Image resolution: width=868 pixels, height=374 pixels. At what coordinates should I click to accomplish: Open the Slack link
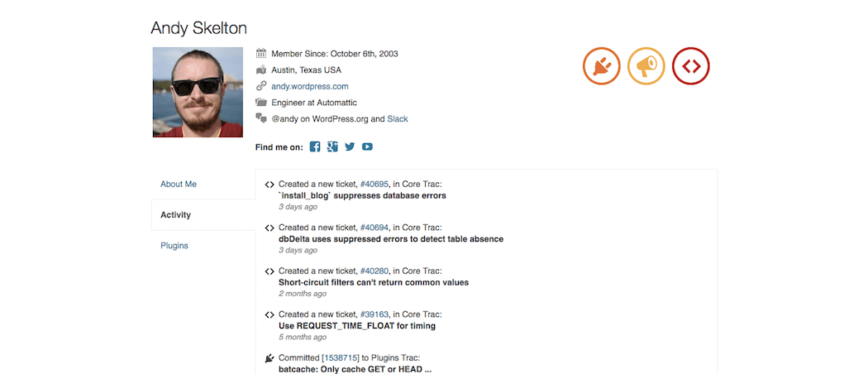coord(398,118)
